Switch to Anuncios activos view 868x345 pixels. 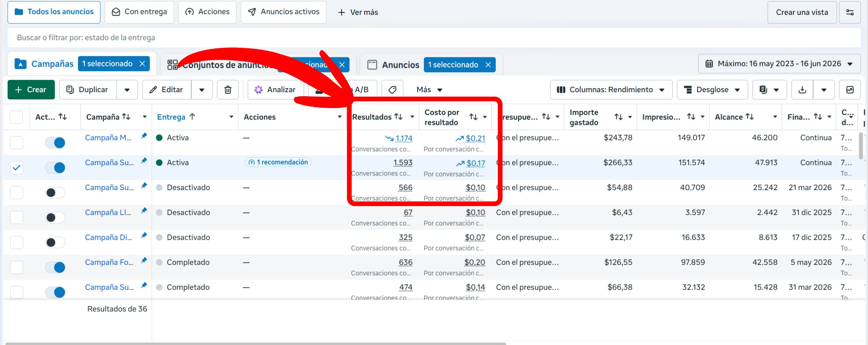click(x=283, y=12)
